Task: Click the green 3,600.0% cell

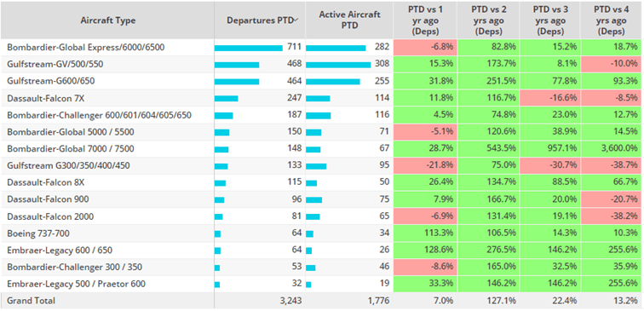Action: click(x=612, y=149)
